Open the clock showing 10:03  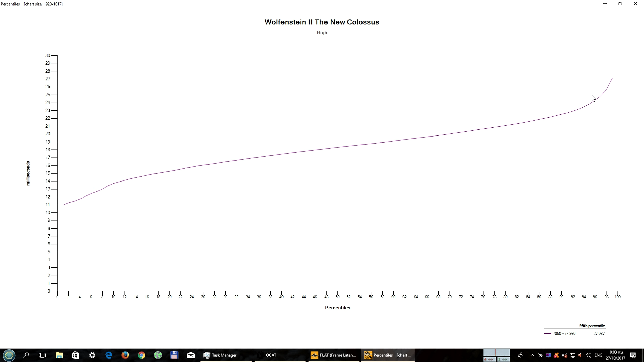(615, 355)
